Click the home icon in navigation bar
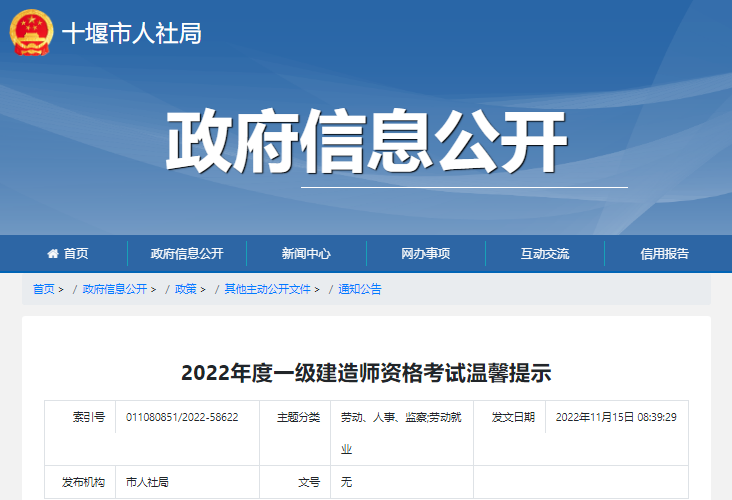 click(x=54, y=254)
